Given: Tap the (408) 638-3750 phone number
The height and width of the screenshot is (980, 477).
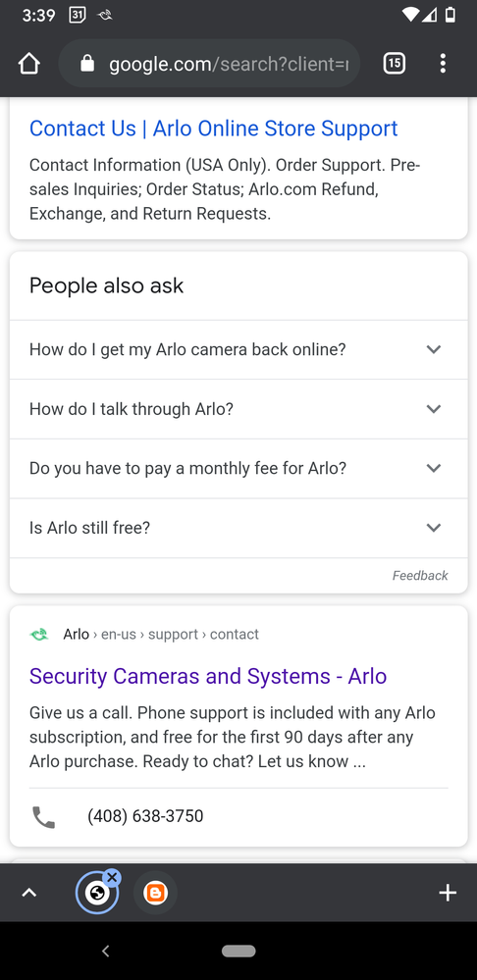Looking at the screenshot, I should (145, 816).
